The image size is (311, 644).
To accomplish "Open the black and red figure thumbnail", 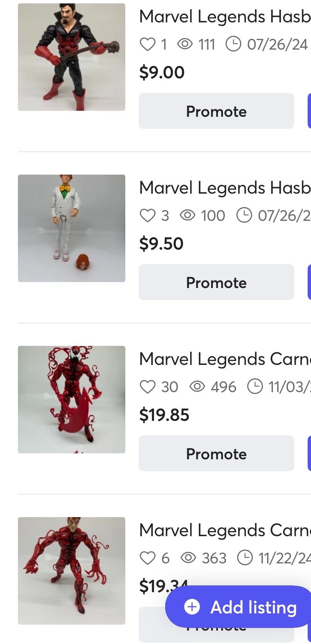I will [72, 57].
